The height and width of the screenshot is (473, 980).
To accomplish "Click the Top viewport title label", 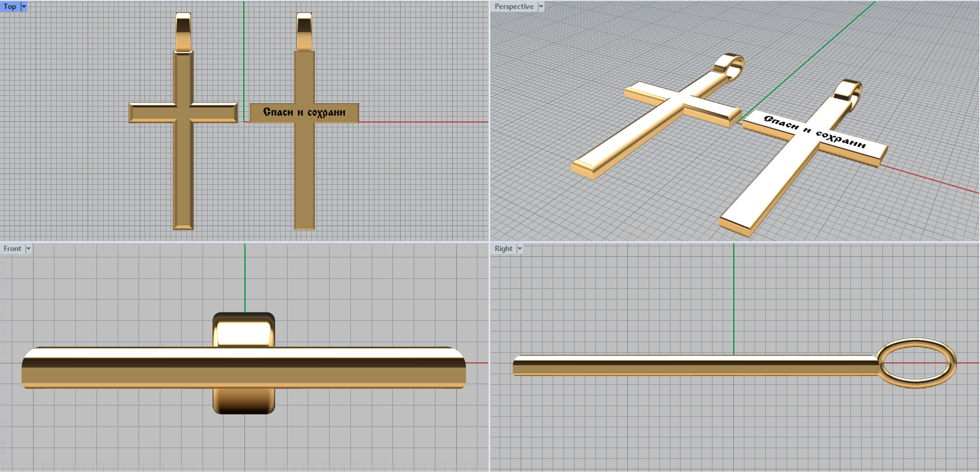I will tap(10, 7).
